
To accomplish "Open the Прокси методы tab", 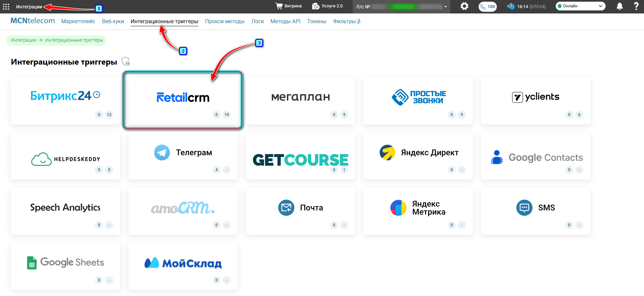I will pos(225,21).
